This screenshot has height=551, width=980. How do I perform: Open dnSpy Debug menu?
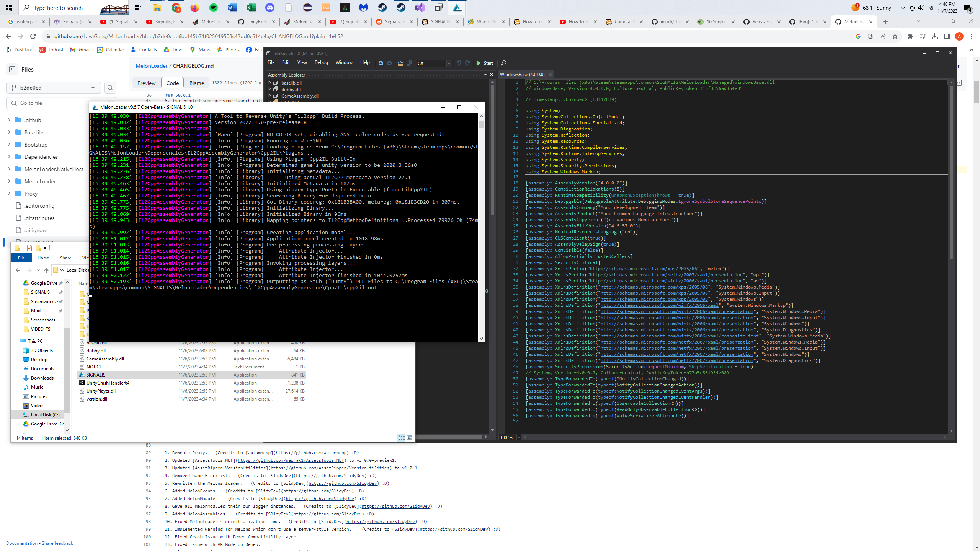321,62
